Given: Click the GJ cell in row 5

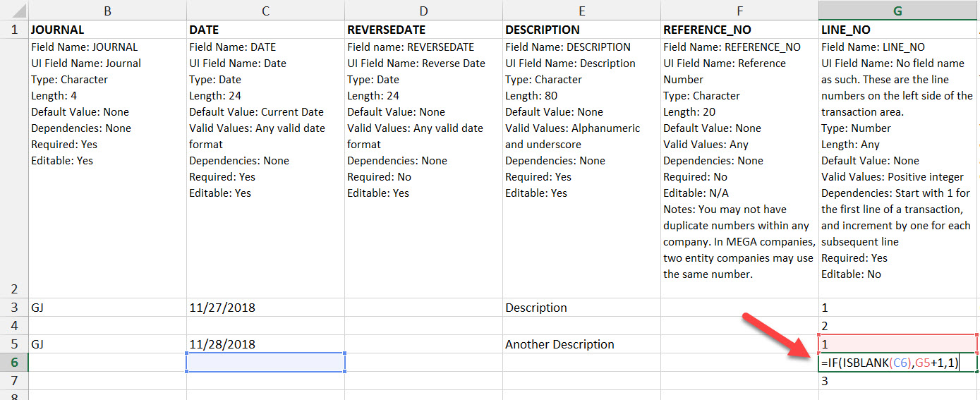Looking at the screenshot, I should tap(107, 344).
